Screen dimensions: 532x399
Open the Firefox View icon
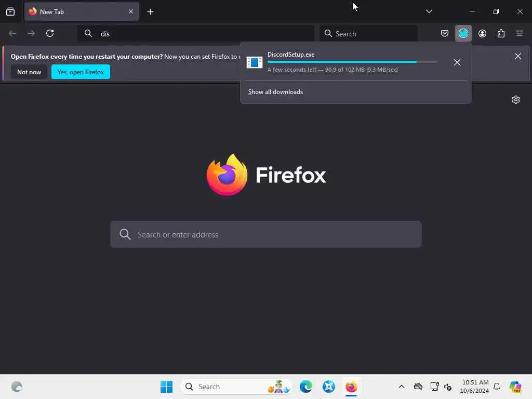tap(10, 11)
